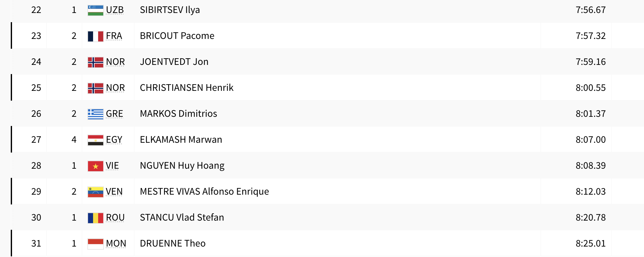The image size is (644, 257).
Task: Click the MON country code
Action: pos(116,244)
